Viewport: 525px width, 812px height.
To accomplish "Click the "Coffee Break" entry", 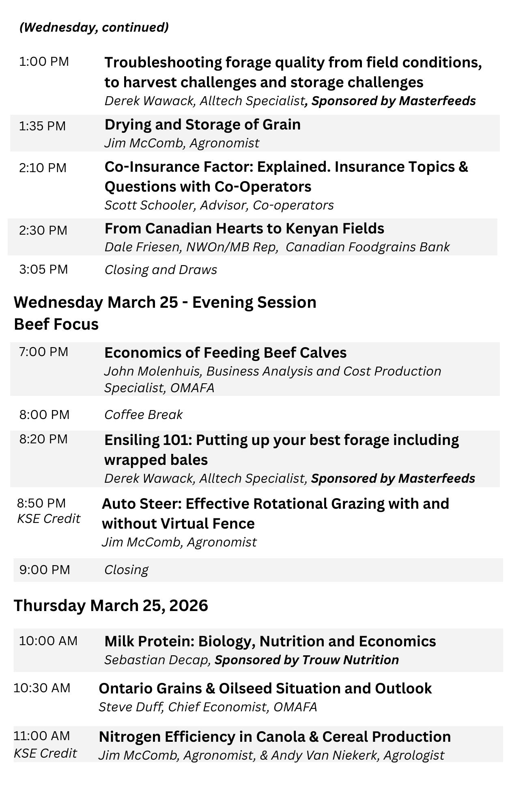I will point(143,415).
